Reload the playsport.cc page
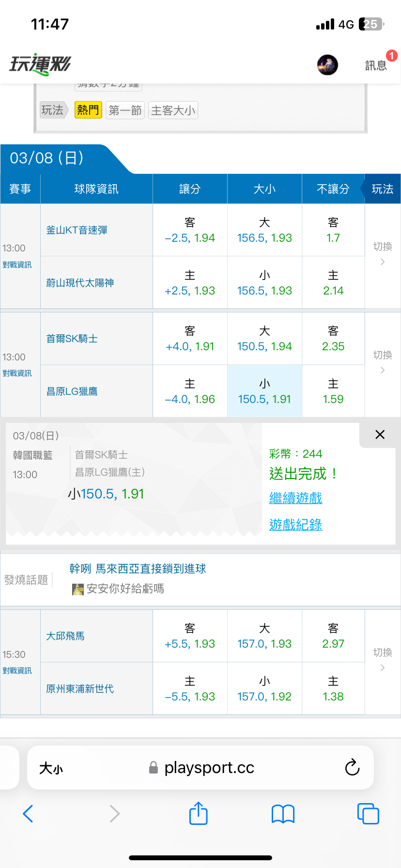The image size is (401, 868). point(352,767)
